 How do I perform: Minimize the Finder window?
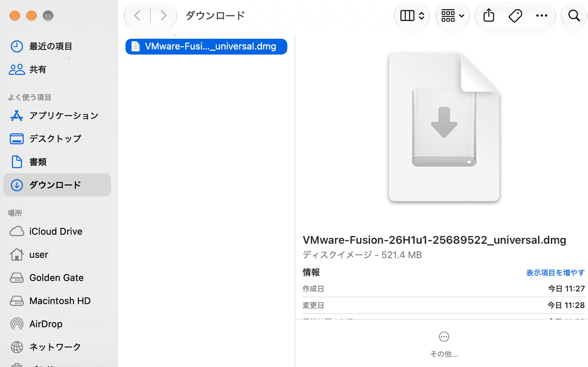(x=31, y=16)
